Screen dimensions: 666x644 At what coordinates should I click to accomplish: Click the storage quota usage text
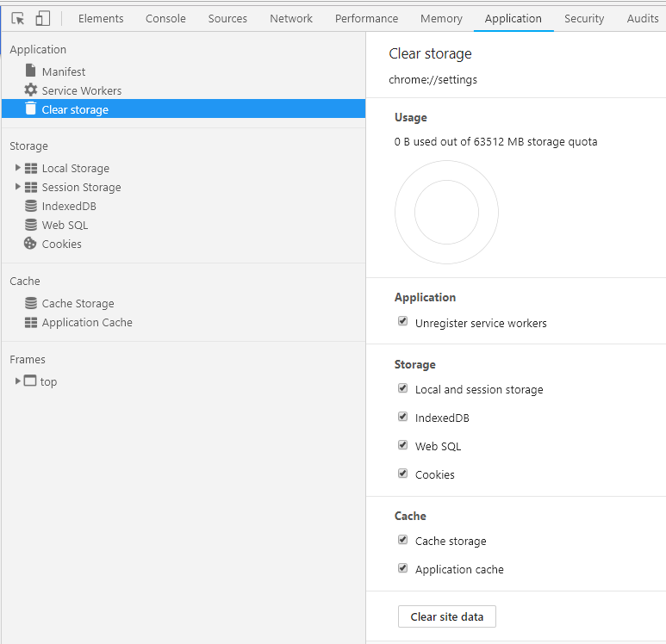click(x=495, y=142)
